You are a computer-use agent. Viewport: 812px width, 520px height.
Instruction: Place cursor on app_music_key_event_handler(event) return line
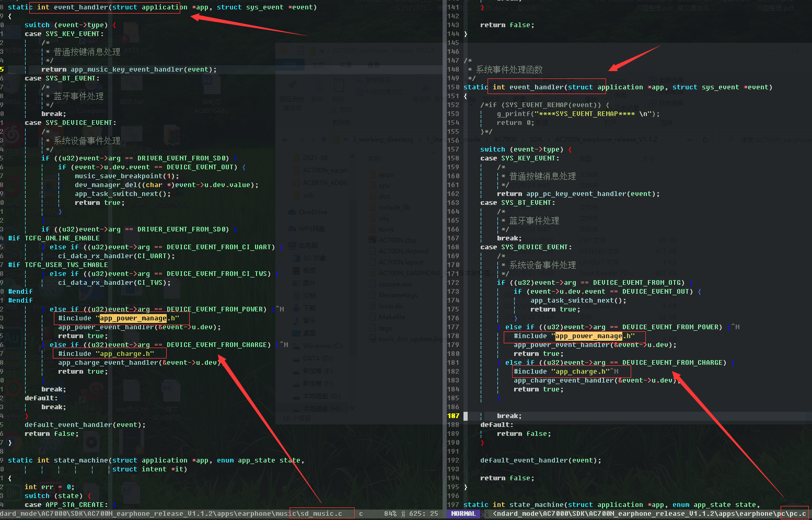pyautogui.click(x=129, y=70)
